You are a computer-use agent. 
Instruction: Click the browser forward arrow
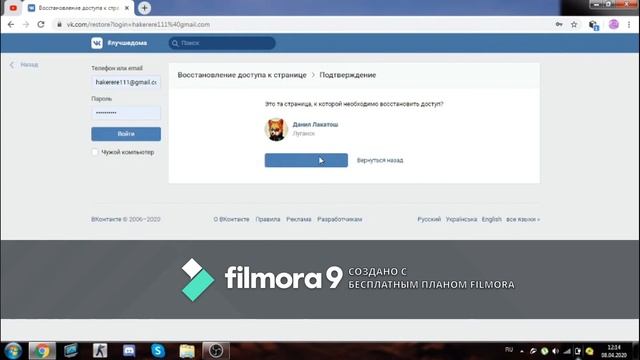pos(26,24)
